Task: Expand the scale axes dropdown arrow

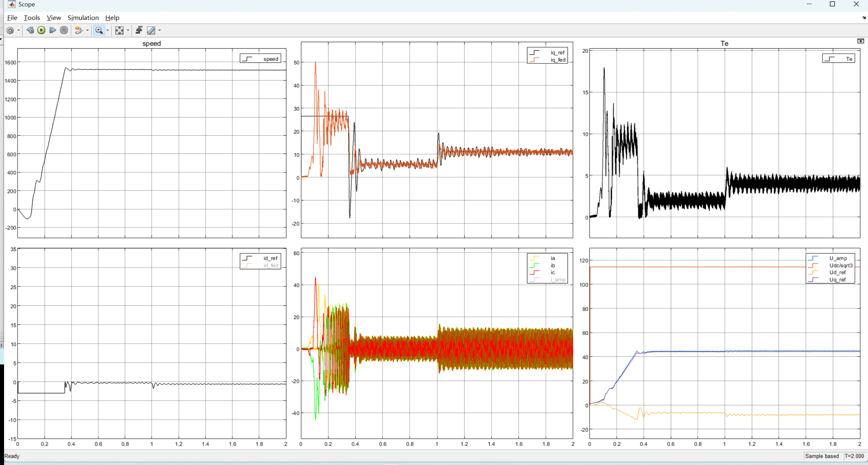Action: click(x=128, y=30)
